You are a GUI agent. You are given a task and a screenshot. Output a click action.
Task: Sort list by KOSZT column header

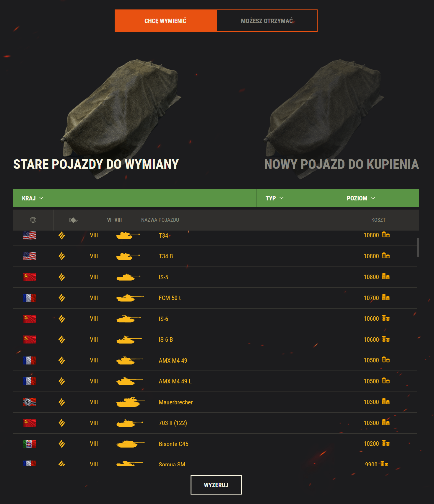coord(378,220)
